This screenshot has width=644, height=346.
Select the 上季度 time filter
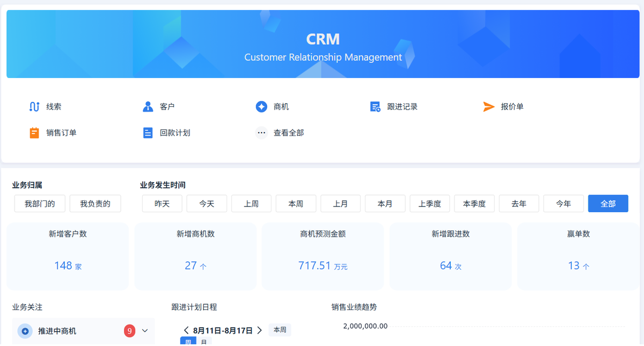(430, 204)
